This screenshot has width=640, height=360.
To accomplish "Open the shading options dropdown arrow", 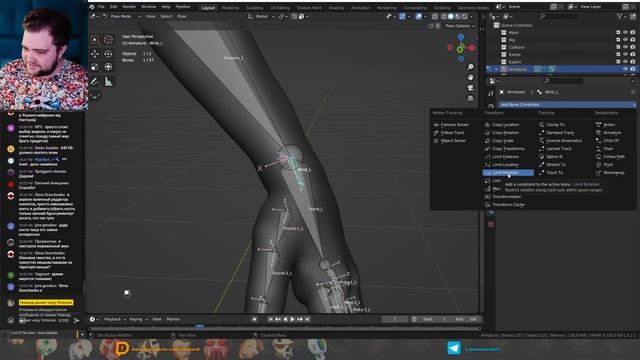I will (472, 16).
